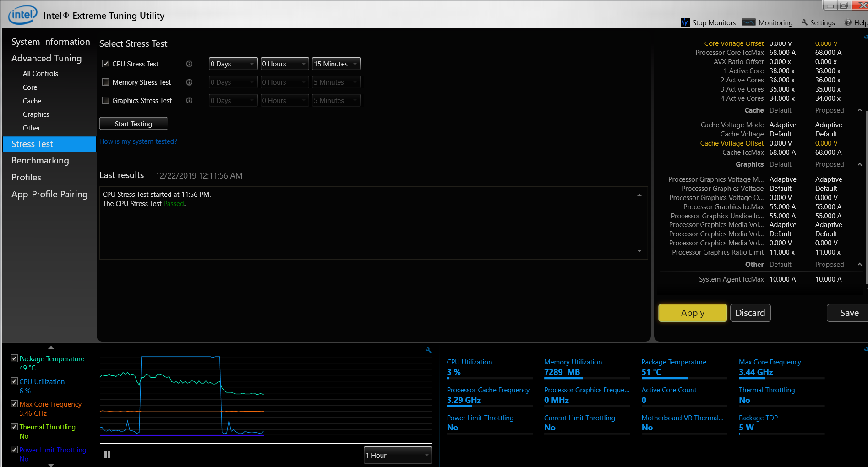Open Graphics Stress Test info icon
Viewport: 868px width, 467px height.
click(x=189, y=101)
